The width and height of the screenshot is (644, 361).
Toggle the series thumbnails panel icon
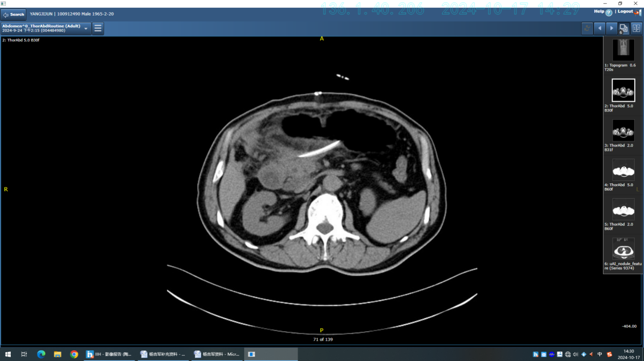[x=624, y=28]
